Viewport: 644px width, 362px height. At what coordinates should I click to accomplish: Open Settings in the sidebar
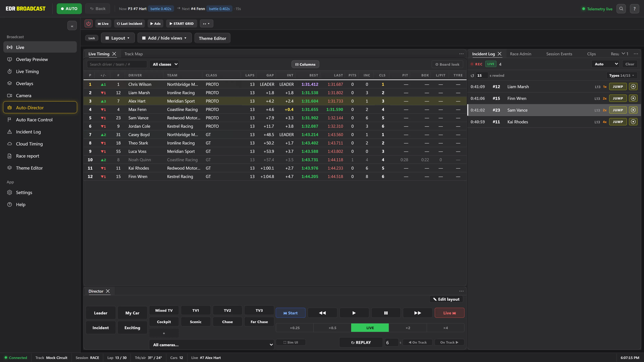(x=40, y=193)
